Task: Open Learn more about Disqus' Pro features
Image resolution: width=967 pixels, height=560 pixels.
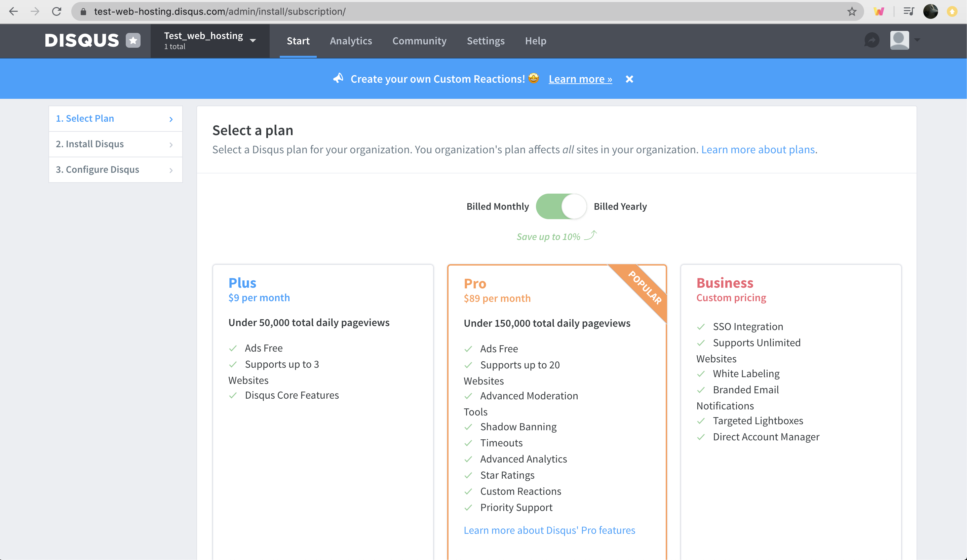Action: [549, 530]
